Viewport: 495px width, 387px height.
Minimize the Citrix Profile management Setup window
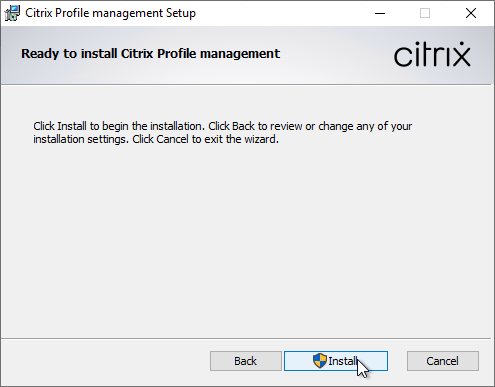(x=380, y=13)
